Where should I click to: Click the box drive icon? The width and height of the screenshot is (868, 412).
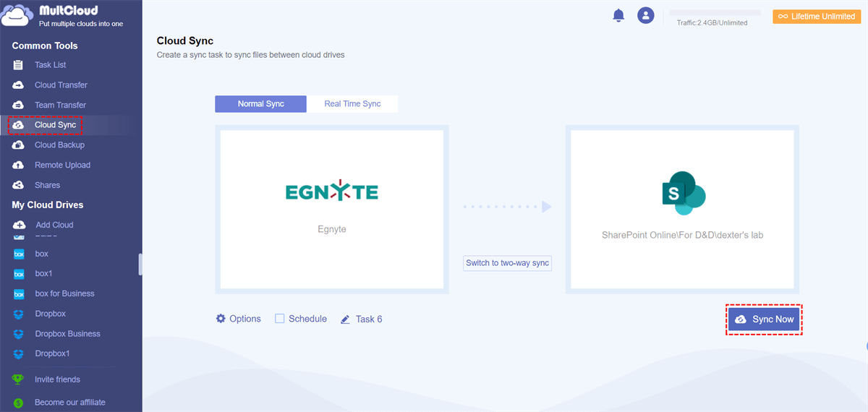[x=19, y=254]
